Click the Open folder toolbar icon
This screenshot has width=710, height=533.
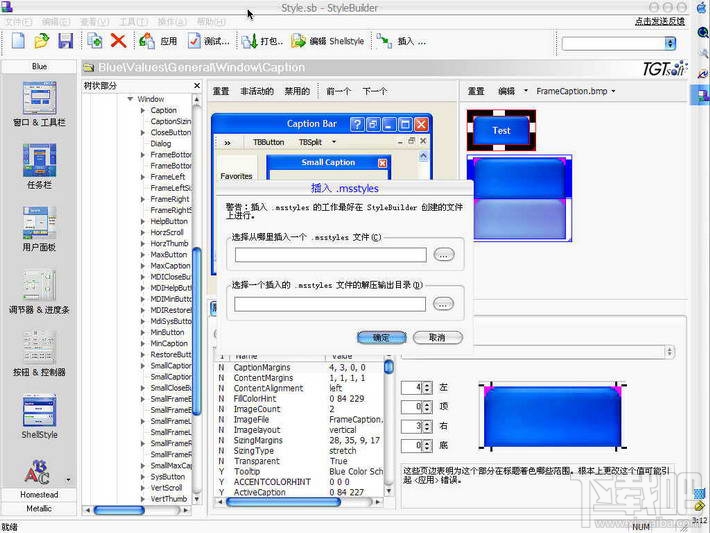coord(42,41)
